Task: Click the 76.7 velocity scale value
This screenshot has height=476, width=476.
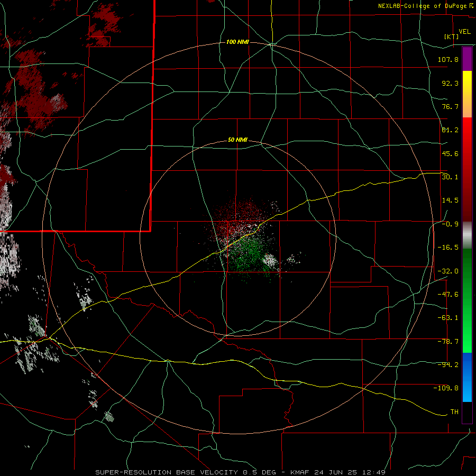Action: pos(450,106)
